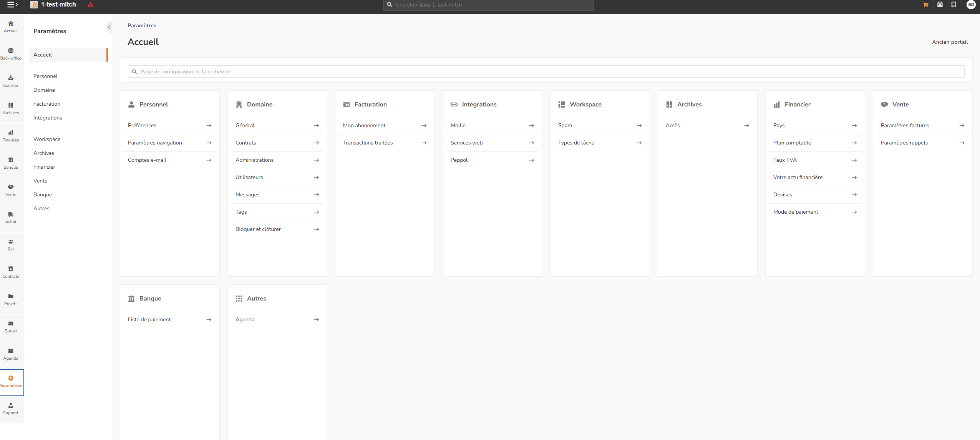Expand the main hamburger menu

(x=12, y=5)
